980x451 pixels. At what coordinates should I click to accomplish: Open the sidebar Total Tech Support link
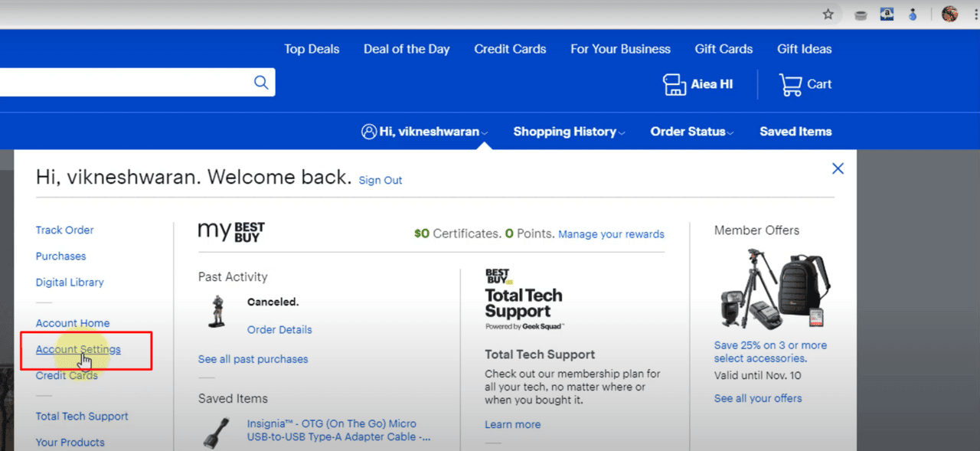(x=82, y=417)
